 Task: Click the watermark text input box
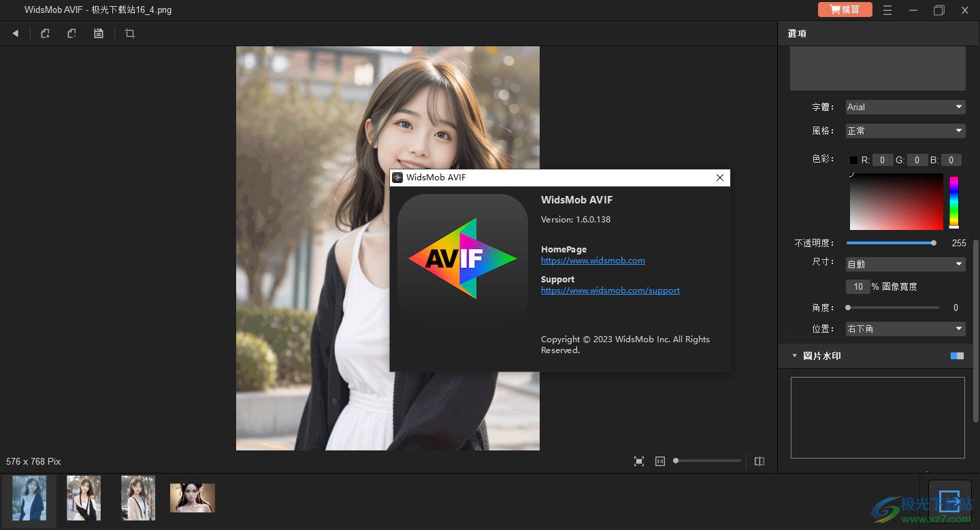click(x=878, y=68)
